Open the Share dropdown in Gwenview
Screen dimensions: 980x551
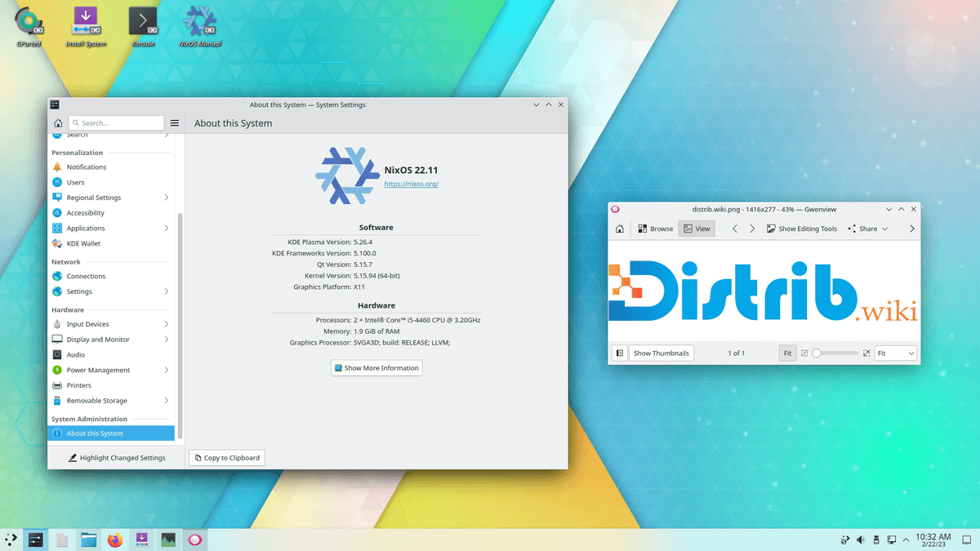coord(868,229)
